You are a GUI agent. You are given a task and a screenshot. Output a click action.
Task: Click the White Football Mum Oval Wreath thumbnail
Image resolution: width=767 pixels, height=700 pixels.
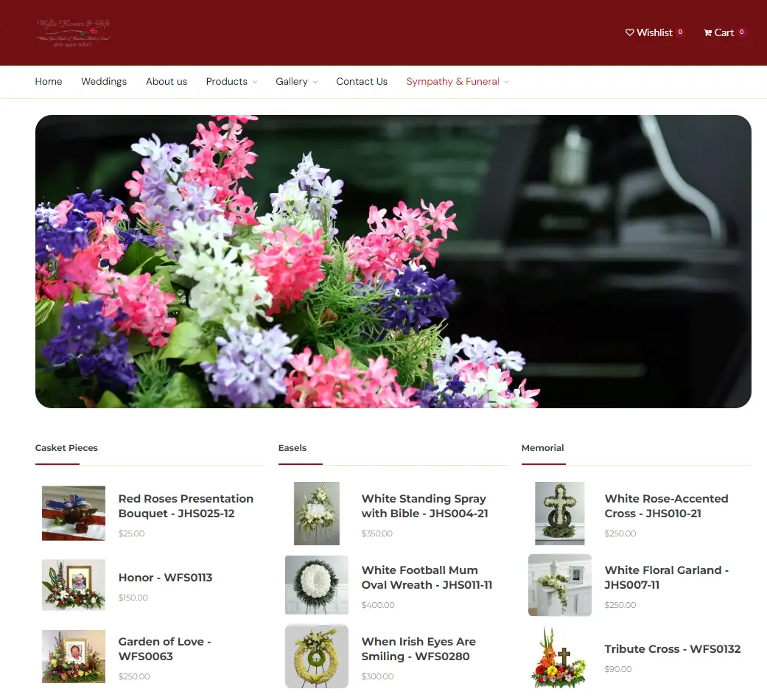tap(316, 585)
